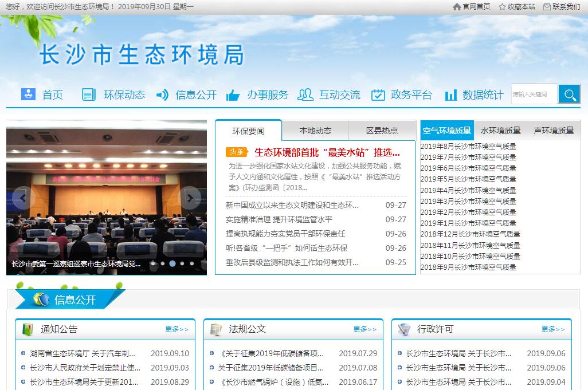Open document 《关于征集2019年低碳储备项...
Screen dimensions: 588x390
click(271, 353)
